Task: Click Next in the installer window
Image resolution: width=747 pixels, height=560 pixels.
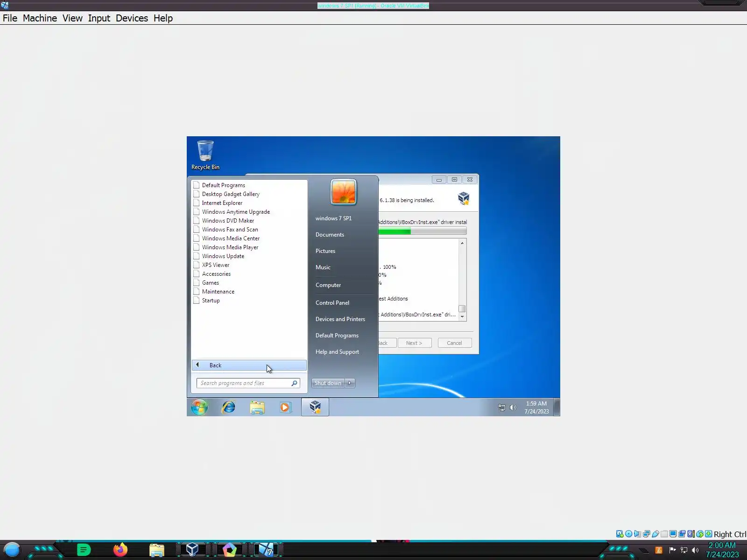Action: coord(414,343)
